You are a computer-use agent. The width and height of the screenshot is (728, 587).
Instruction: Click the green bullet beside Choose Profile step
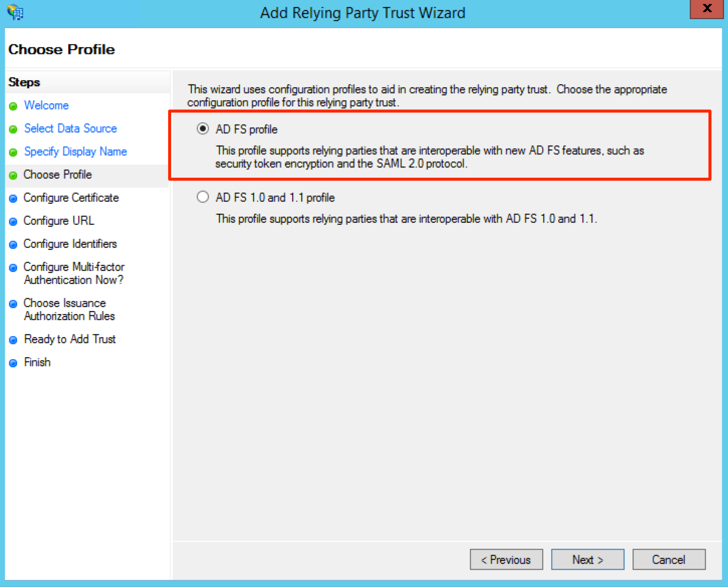14,176
